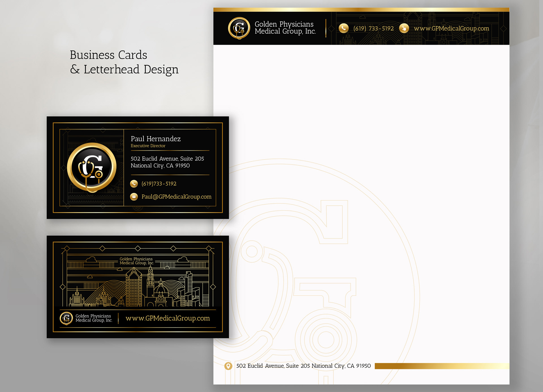Click the map pin icon in letterhead footer

[x=228, y=366]
